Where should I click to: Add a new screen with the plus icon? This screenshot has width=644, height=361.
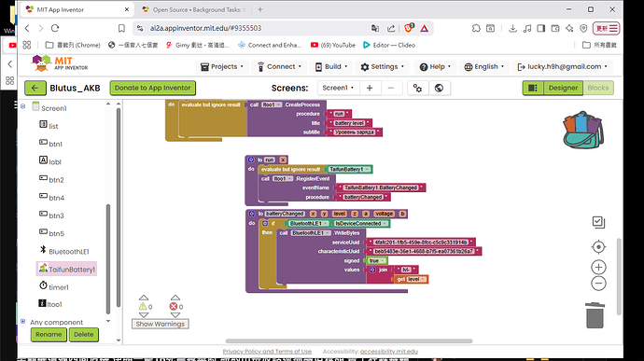[370, 88]
